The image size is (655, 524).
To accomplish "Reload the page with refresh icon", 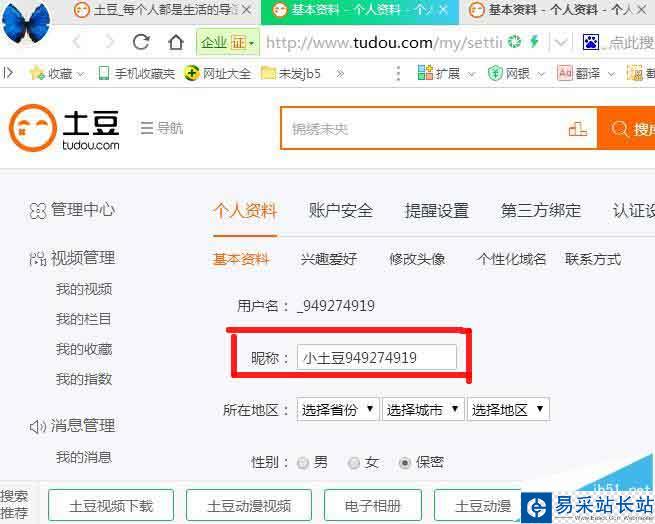I will [141, 42].
